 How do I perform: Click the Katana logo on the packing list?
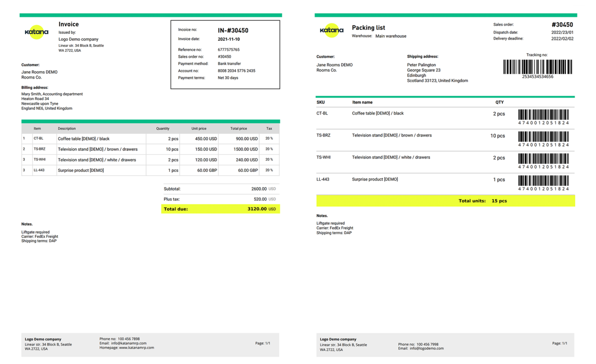331,31
